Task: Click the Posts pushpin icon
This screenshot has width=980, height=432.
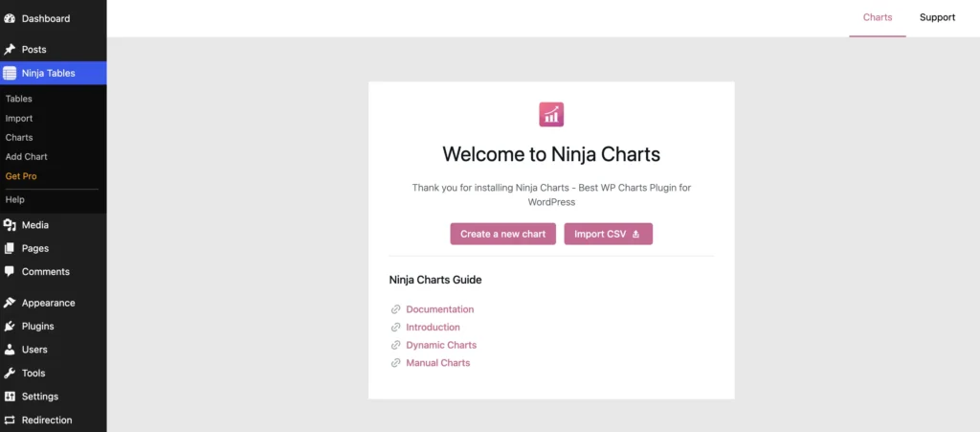Action: pyautogui.click(x=10, y=50)
